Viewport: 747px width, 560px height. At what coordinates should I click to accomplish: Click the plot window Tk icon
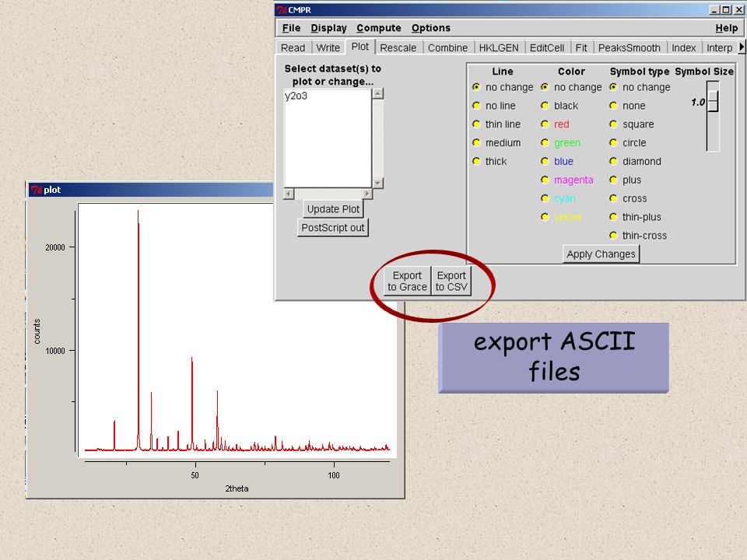tap(37, 190)
